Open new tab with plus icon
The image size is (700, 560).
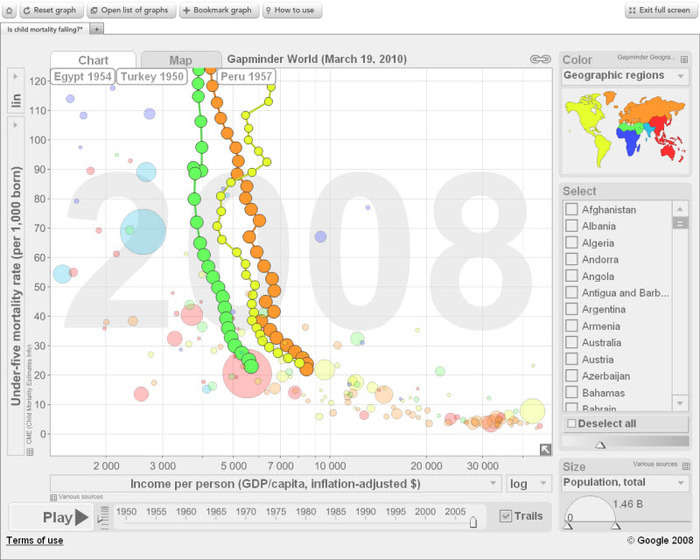96,29
